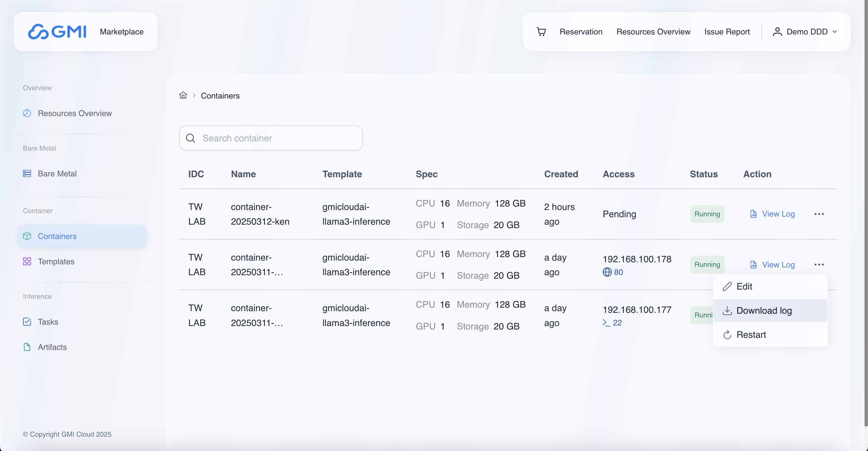This screenshot has width=868, height=451.
Task: Click the download icon in Download log entry
Action: tap(727, 311)
